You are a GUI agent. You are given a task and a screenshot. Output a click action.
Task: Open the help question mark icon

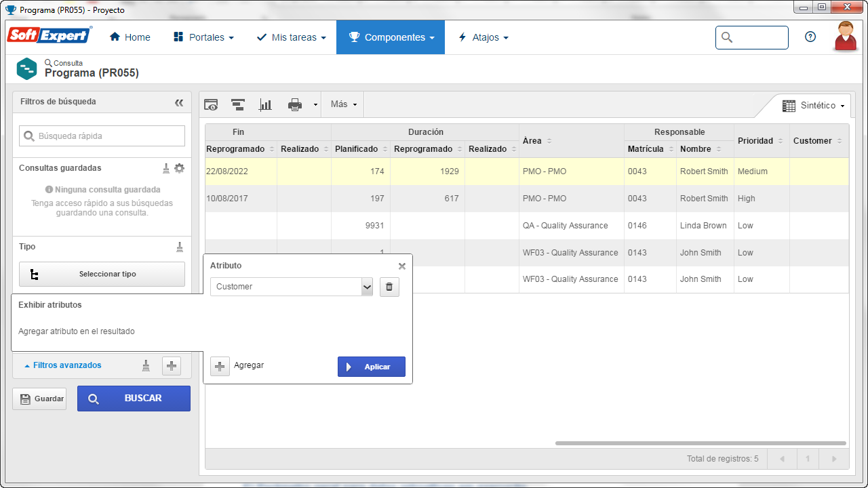pos(810,37)
